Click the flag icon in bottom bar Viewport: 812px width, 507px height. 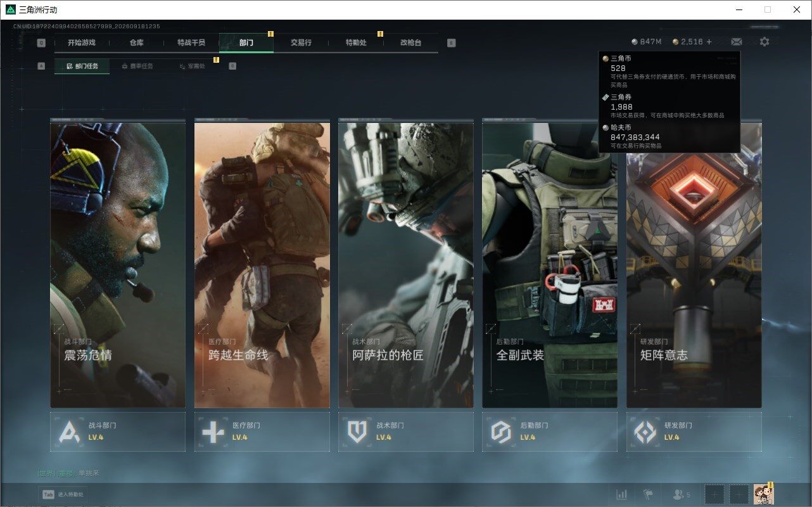point(648,494)
